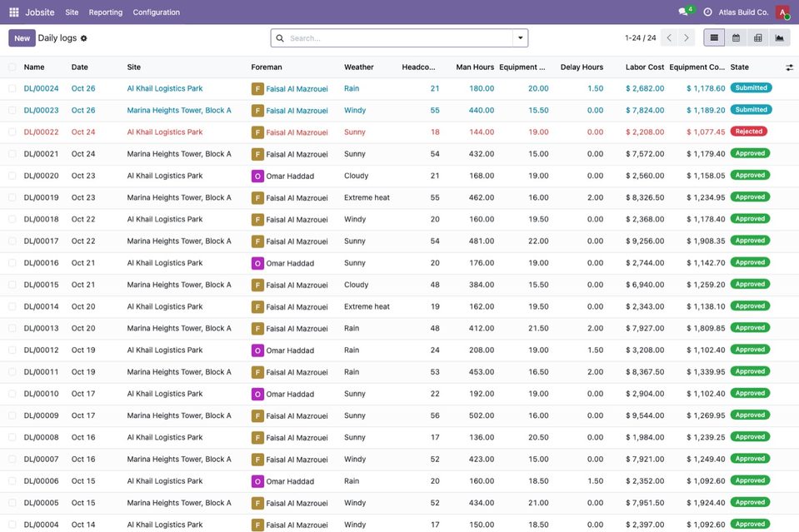
Task: Open Jobsite app home menu
Action: tap(40, 12)
